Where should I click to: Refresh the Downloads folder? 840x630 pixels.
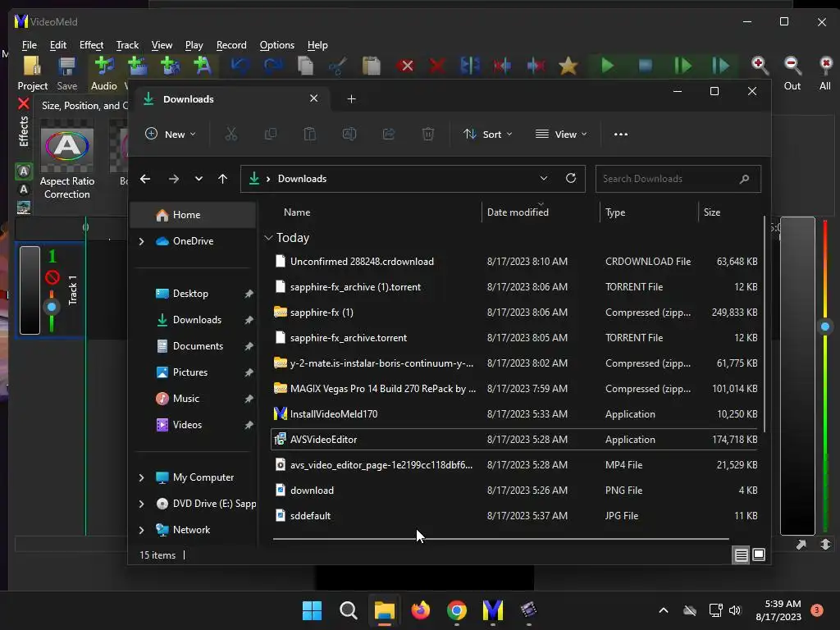click(571, 178)
